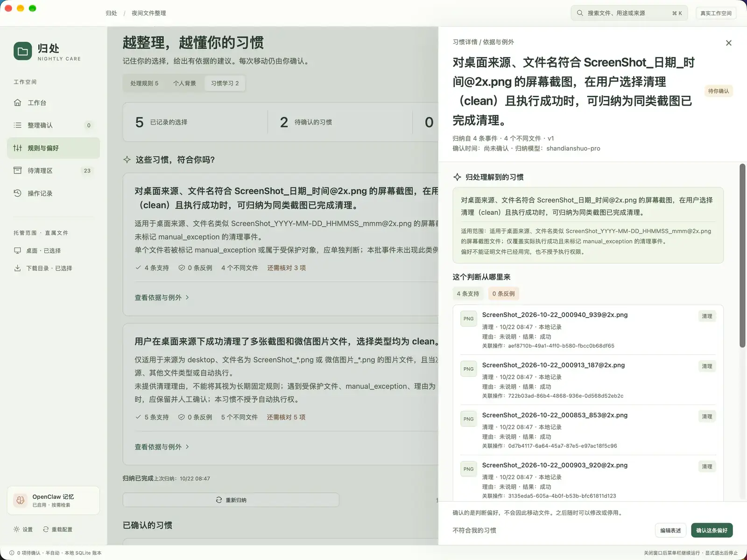Click 重新归纳 button
Viewport: 747px width, 560px height.
point(231,500)
